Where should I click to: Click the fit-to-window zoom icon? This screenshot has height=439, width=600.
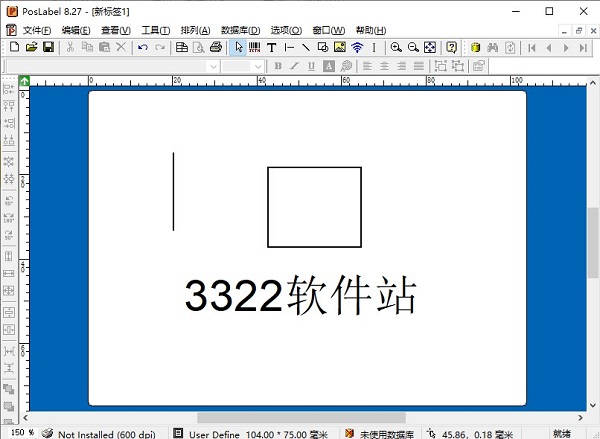[430, 47]
